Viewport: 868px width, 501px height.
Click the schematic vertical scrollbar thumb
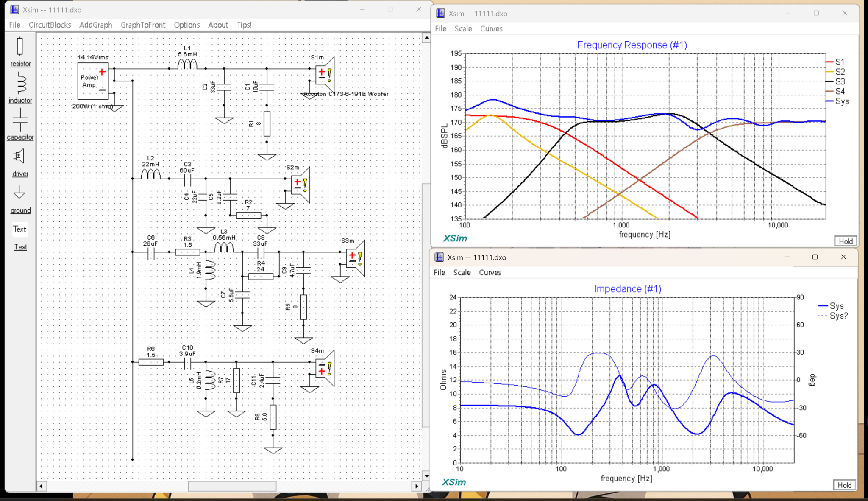(x=426, y=305)
